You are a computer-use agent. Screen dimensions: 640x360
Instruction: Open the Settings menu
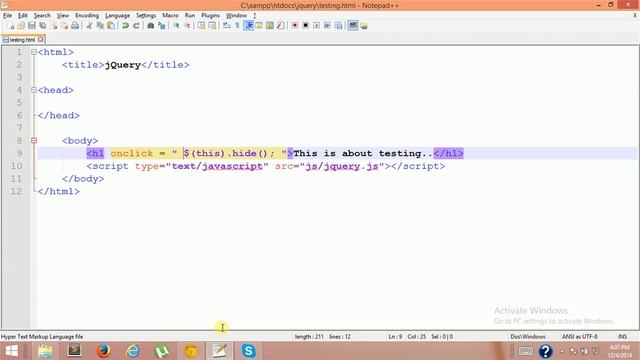[x=146, y=16]
